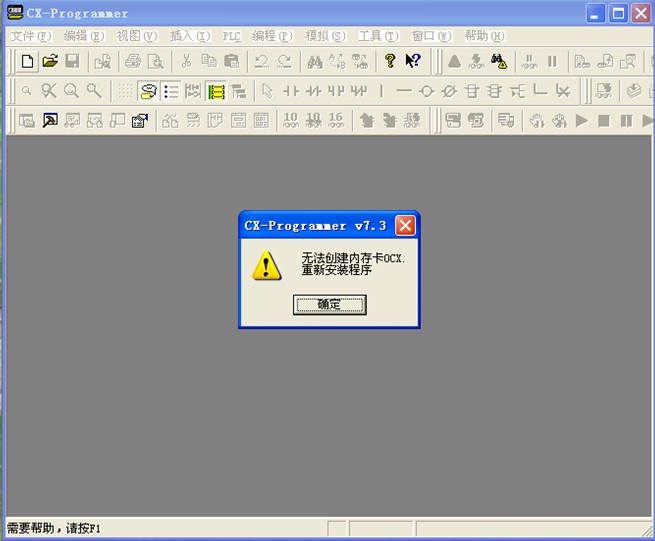Expand the 视图(V) menu

coord(136,36)
